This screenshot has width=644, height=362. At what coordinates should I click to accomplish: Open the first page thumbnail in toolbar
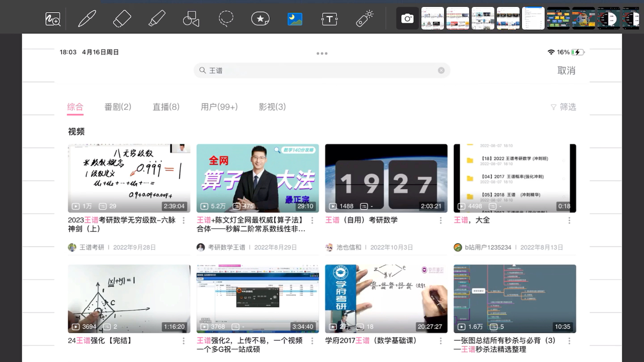[x=432, y=18]
